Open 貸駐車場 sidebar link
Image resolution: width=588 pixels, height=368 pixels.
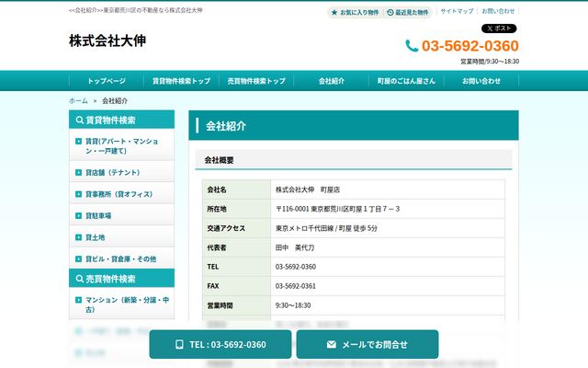[122, 215]
